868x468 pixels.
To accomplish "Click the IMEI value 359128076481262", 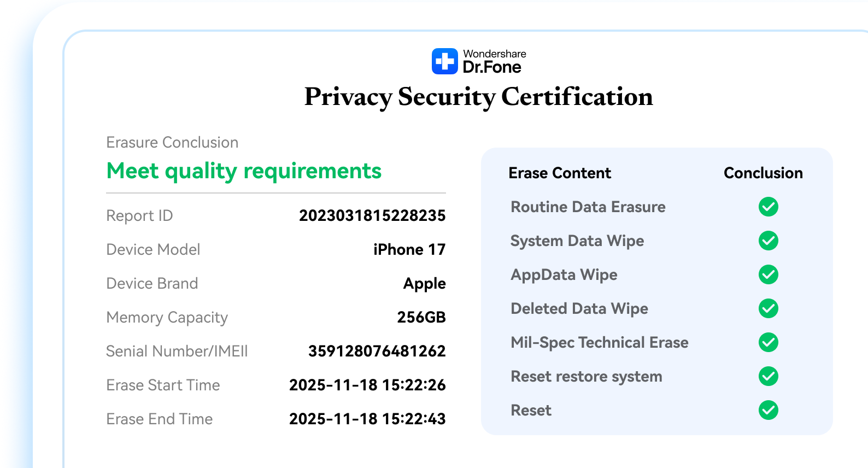I will pos(377,351).
